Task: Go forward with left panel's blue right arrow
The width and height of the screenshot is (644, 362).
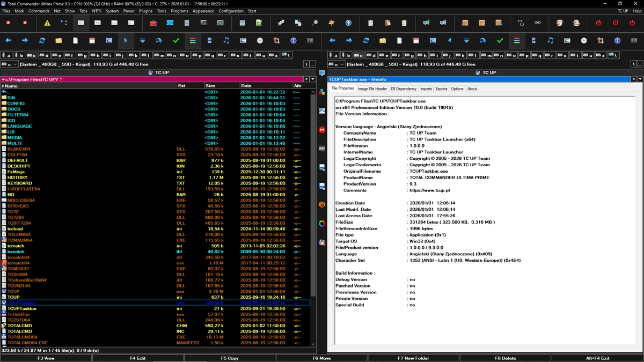Action: (25, 41)
